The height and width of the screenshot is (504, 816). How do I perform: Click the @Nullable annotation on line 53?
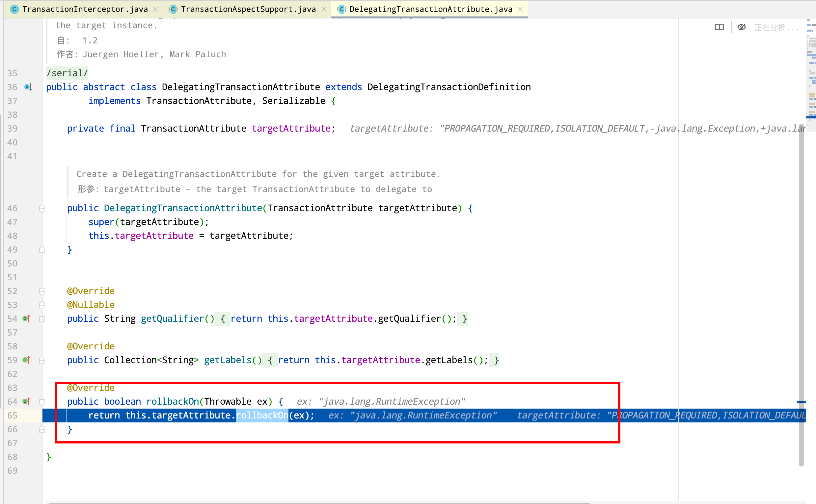tap(91, 305)
